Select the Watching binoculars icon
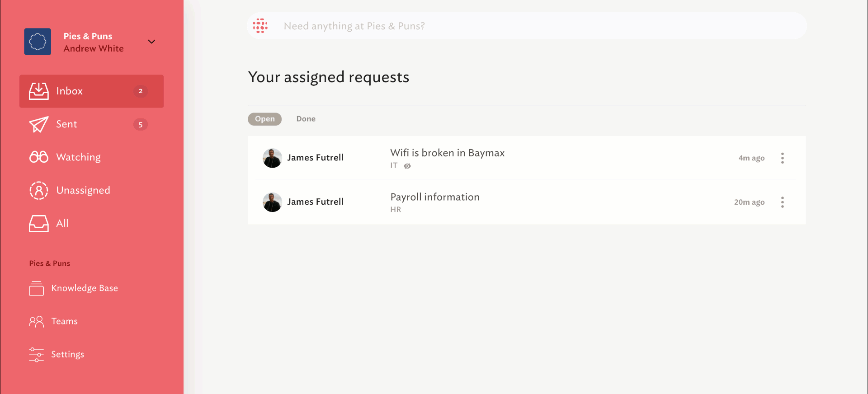This screenshot has width=868, height=394. pyautogui.click(x=39, y=157)
